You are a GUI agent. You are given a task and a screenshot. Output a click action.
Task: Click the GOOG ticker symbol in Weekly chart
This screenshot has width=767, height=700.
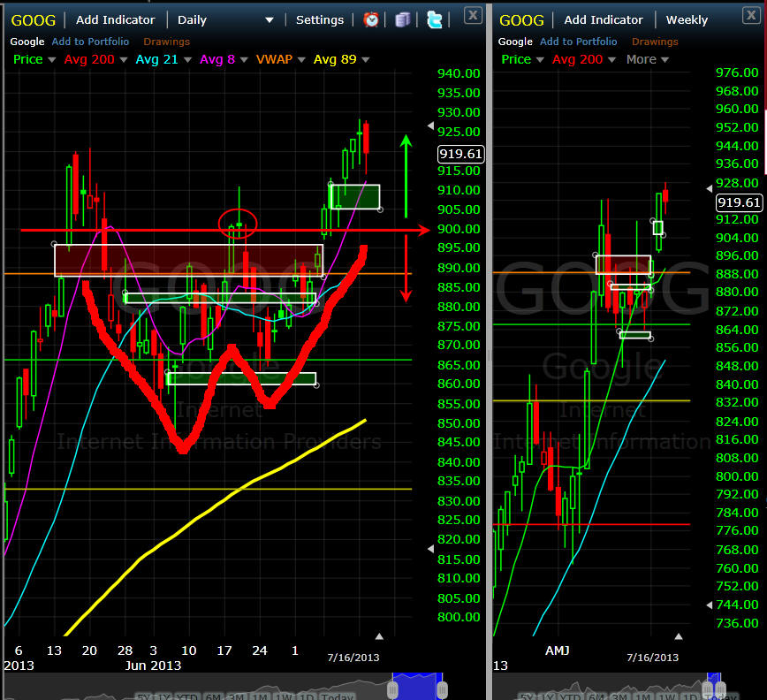pyautogui.click(x=521, y=20)
